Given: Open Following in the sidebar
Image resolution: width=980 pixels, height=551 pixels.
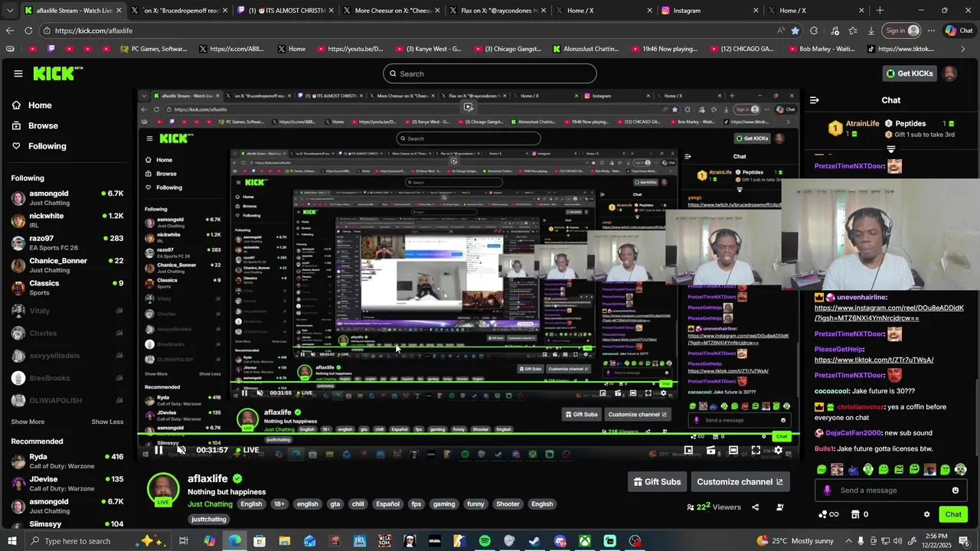Looking at the screenshot, I should [47, 146].
